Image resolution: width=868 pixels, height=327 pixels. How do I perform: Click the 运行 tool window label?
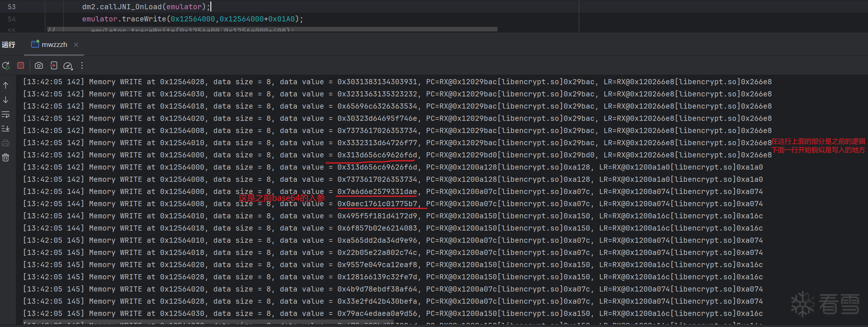(8, 45)
